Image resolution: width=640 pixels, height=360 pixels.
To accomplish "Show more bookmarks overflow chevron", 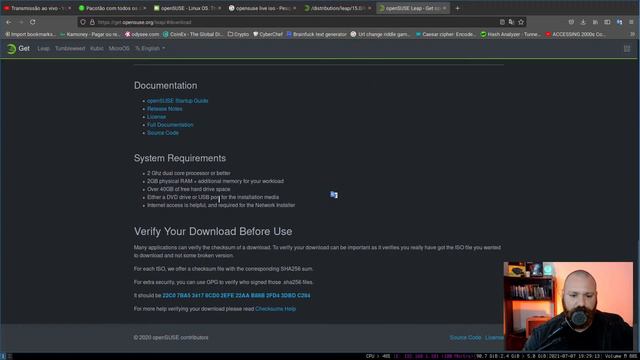I will [632, 34].
